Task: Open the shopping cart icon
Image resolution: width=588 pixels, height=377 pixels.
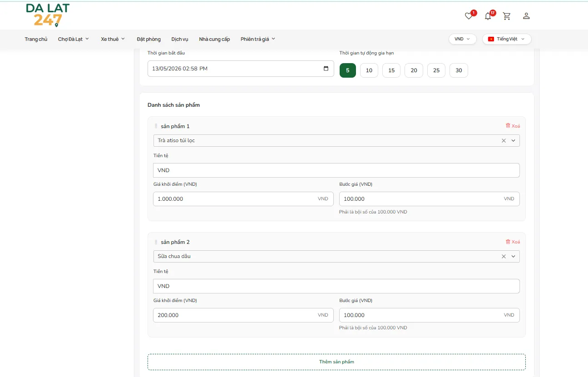Action: pos(507,16)
